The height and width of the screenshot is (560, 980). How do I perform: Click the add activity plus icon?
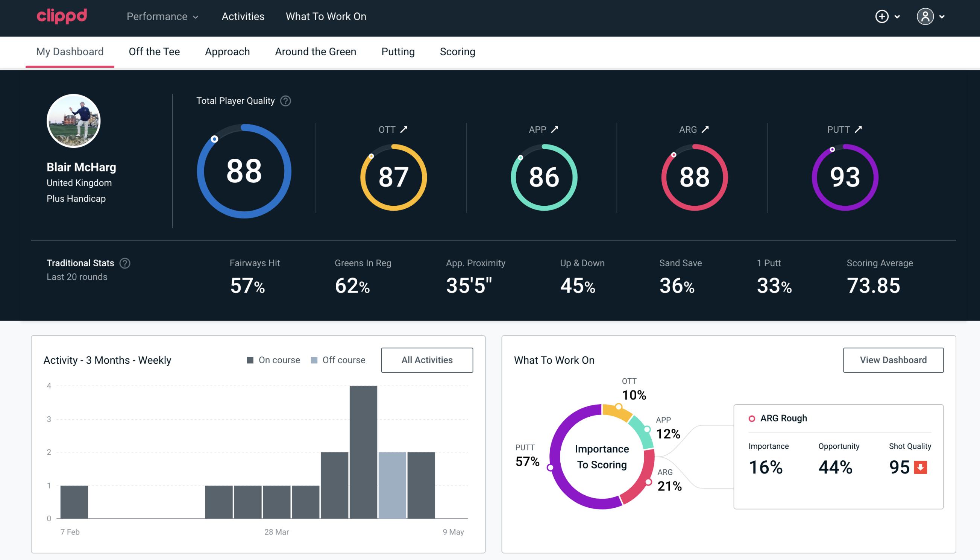pyautogui.click(x=882, y=17)
